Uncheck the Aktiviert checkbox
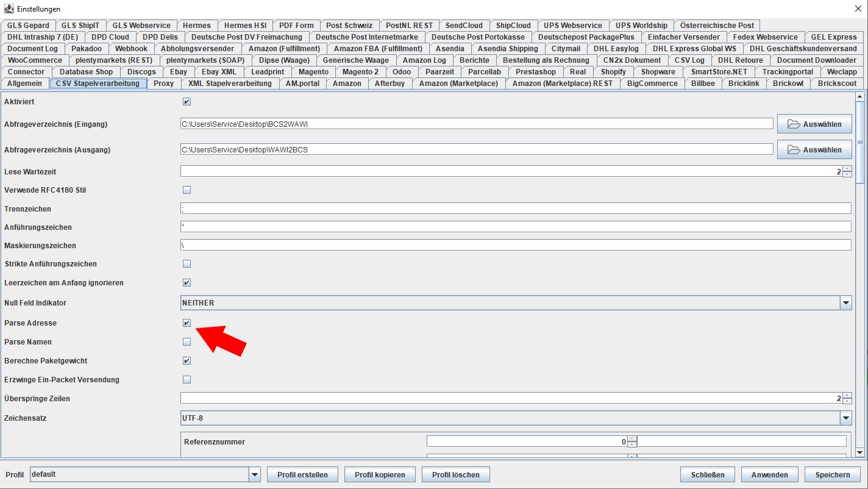The height and width of the screenshot is (489, 868). coord(187,102)
